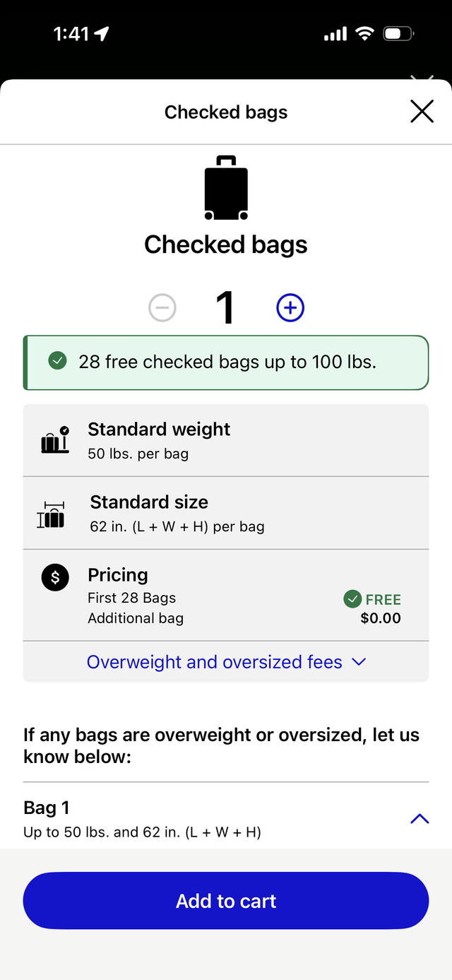Tap the Standard weight scale icon

pos(55,439)
